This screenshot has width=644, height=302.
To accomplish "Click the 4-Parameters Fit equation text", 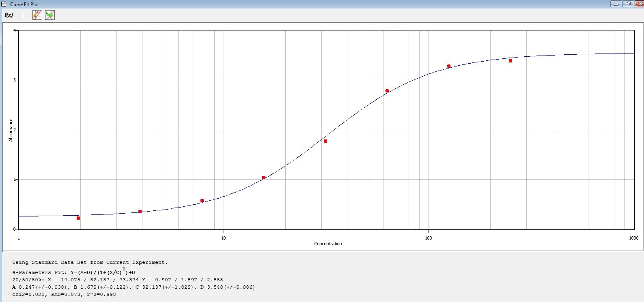I will tap(73, 272).
